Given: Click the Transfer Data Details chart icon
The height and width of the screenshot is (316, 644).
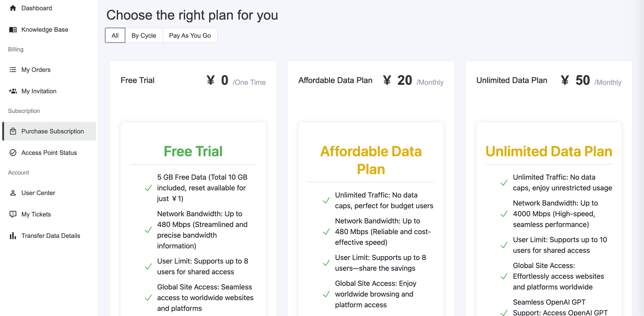Looking at the screenshot, I should pyautogui.click(x=13, y=236).
